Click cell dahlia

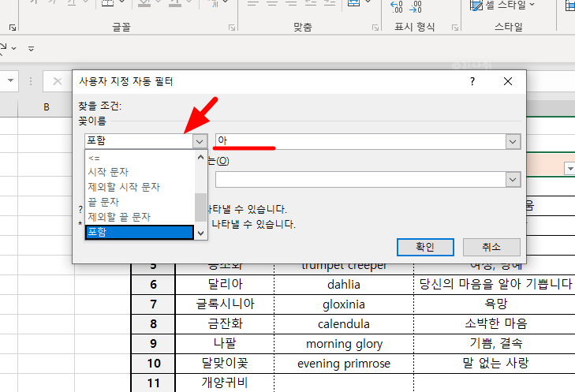point(344,285)
